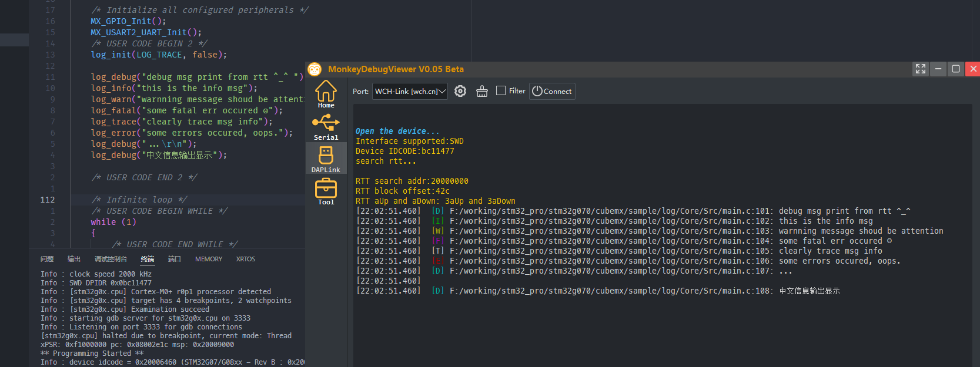Open the XRTOS panel tab
This screenshot has width=980, height=367.
(246, 259)
